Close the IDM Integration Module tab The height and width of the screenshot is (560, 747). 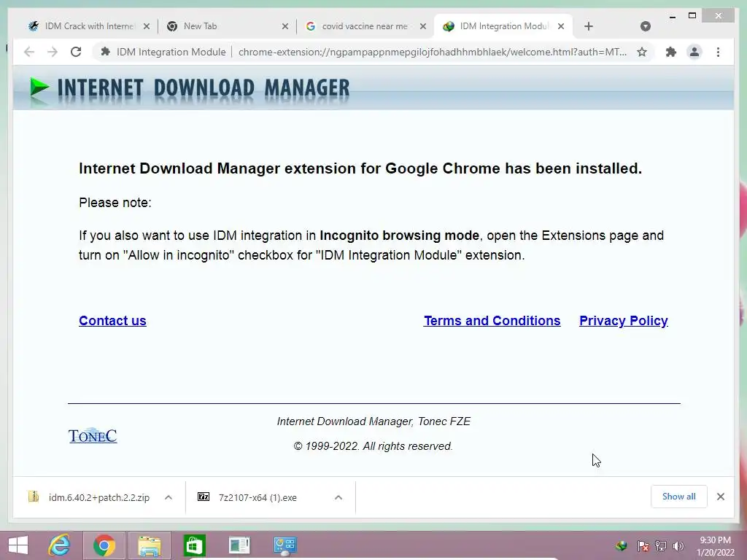(x=561, y=26)
